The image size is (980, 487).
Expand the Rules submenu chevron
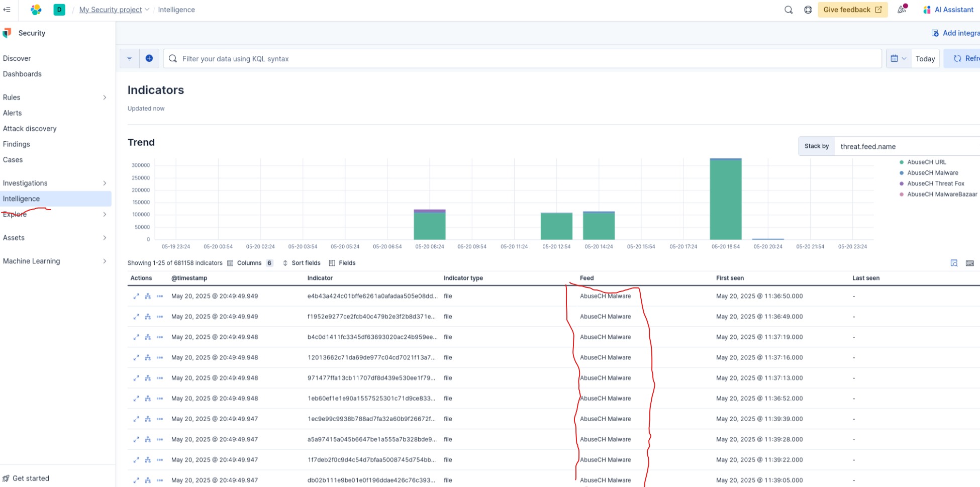pos(105,98)
